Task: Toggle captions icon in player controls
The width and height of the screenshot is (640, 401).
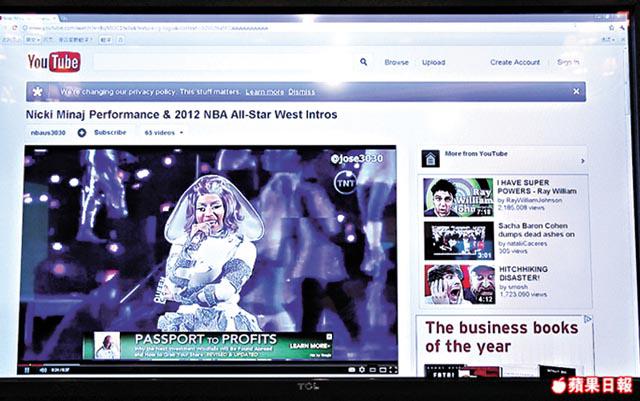Action: pyautogui.click(x=351, y=370)
